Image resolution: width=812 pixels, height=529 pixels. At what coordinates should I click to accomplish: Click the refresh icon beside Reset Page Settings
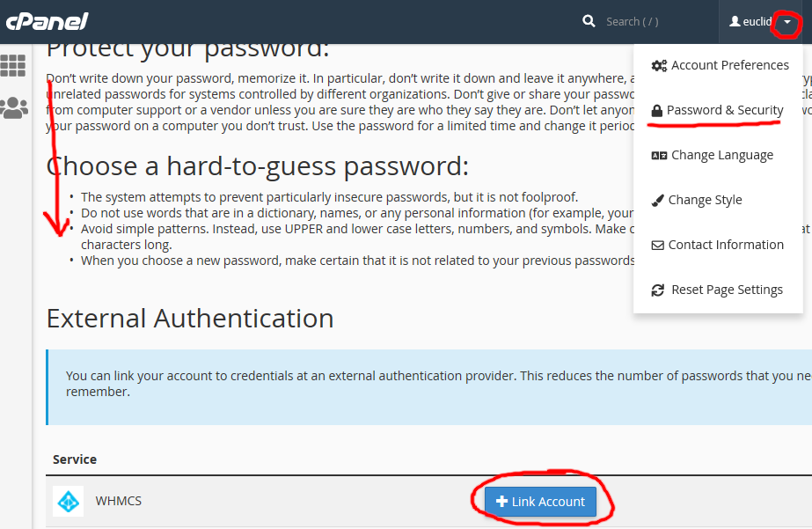tap(658, 289)
